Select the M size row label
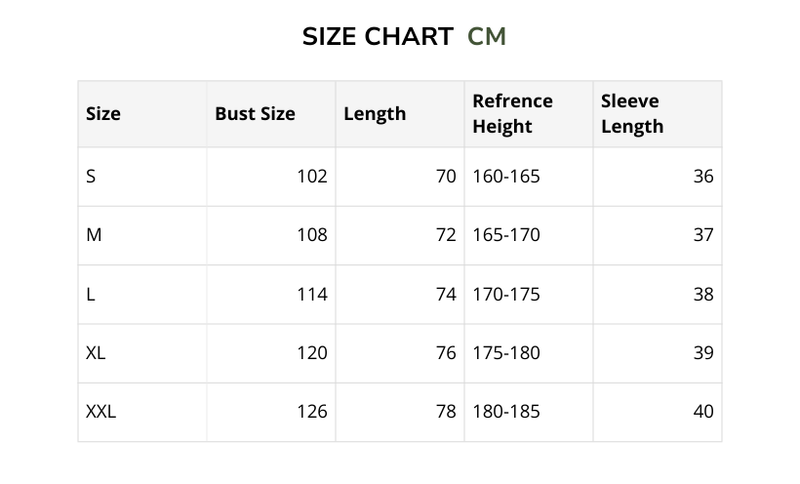Screen dimensions: 800x484 tap(93, 235)
